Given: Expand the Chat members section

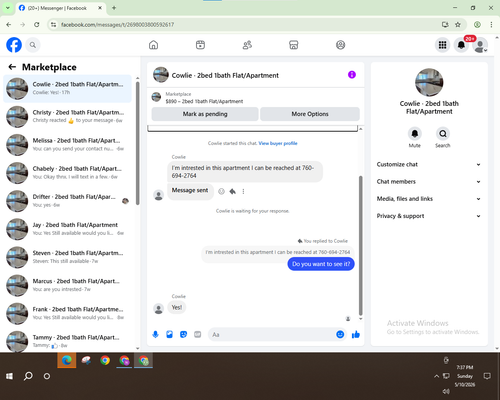Looking at the screenshot, I should click(429, 182).
